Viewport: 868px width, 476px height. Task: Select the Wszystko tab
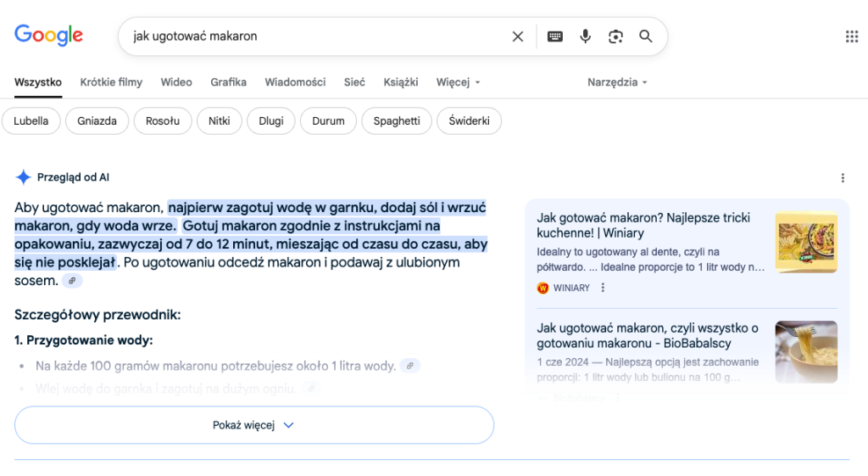37,82
